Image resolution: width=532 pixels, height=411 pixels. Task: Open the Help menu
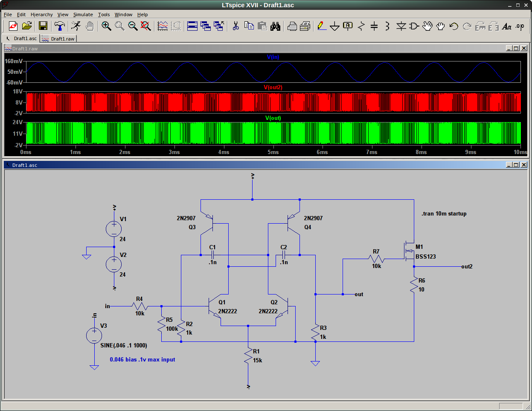coord(142,15)
